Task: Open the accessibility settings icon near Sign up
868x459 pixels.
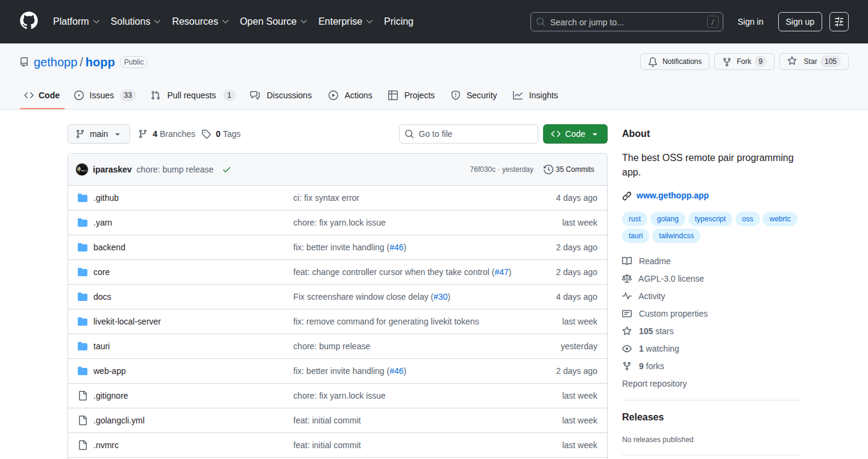Action: pos(839,22)
